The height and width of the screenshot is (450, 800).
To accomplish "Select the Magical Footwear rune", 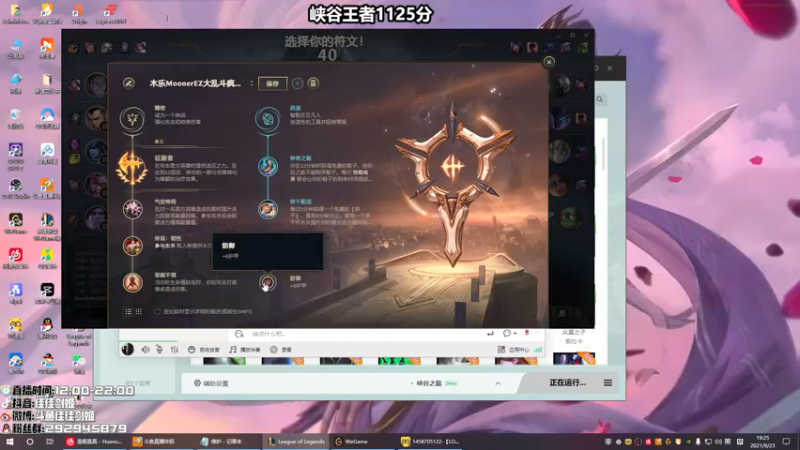I will (267, 166).
